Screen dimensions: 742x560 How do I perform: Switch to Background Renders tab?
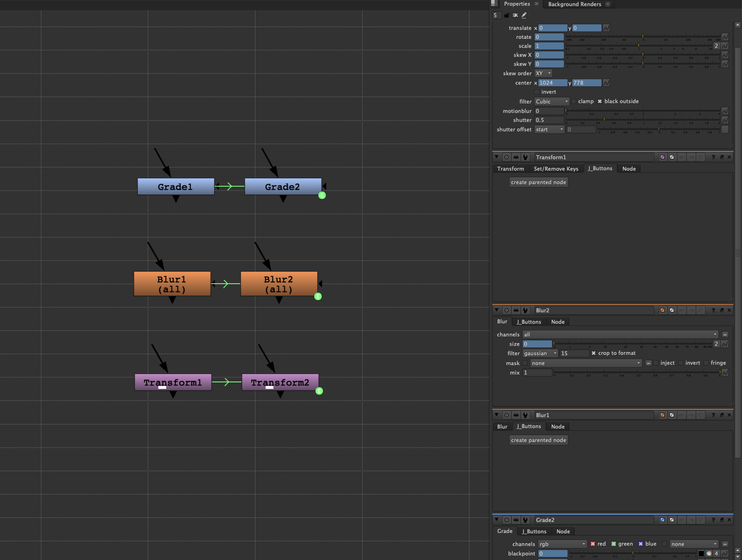(x=574, y=4)
